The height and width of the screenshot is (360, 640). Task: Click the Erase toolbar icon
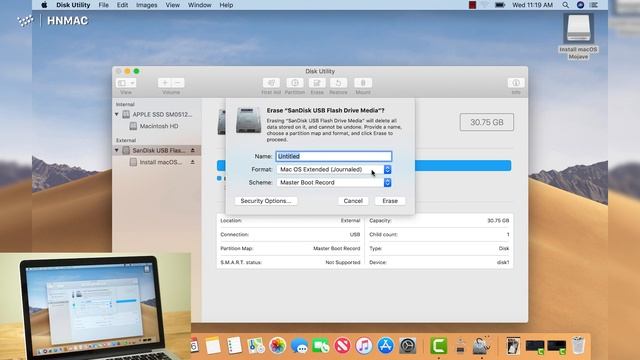point(317,83)
